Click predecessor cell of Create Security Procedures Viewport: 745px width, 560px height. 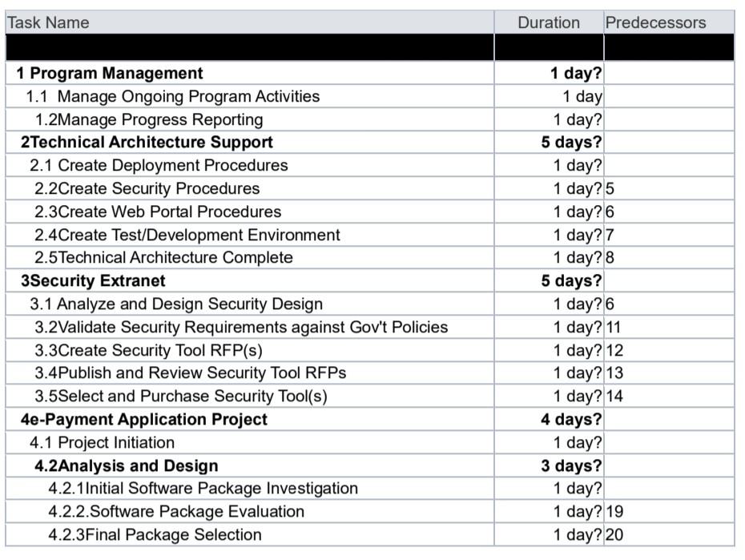tap(669, 188)
